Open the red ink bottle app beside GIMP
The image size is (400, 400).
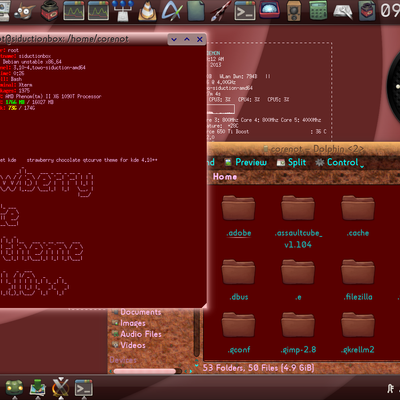(50, 11)
